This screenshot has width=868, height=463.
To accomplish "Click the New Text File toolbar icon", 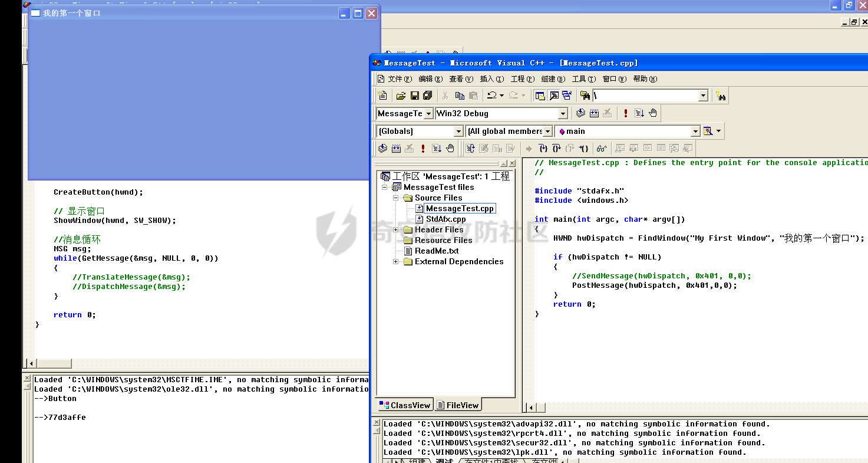I will [382, 96].
